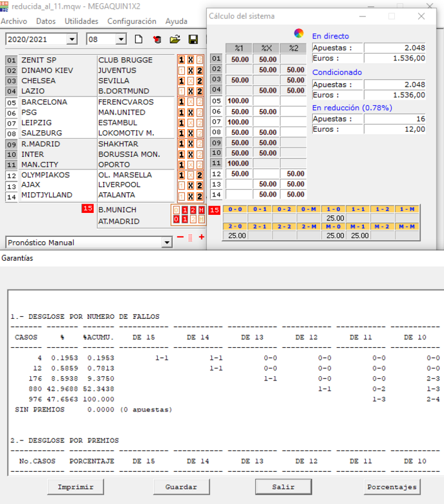444x504 pixels.
Task: Click the MEGAQUIN1X2 app icon in title bar
Action: 4,6
